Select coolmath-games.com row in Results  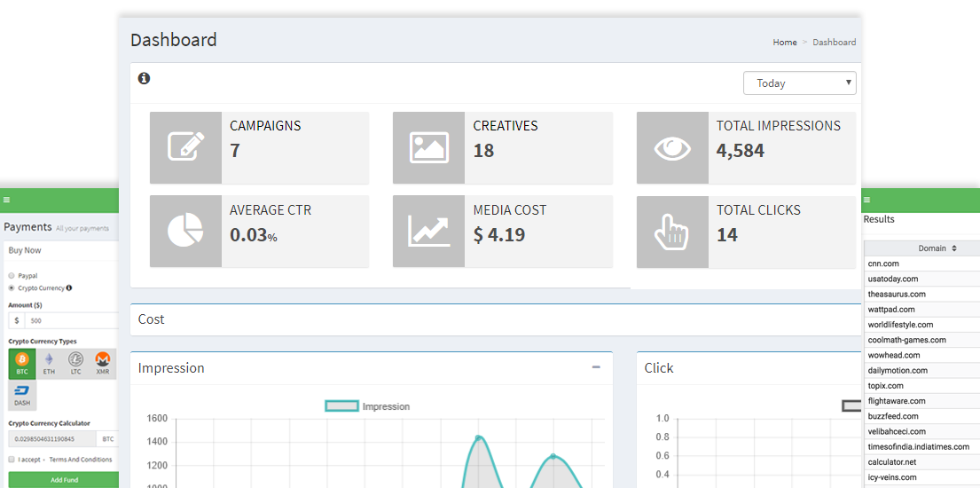pyautogui.click(x=921, y=341)
